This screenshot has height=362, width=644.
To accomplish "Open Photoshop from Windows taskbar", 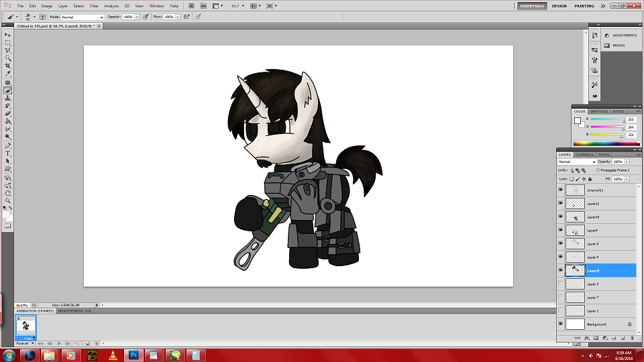I will [133, 355].
